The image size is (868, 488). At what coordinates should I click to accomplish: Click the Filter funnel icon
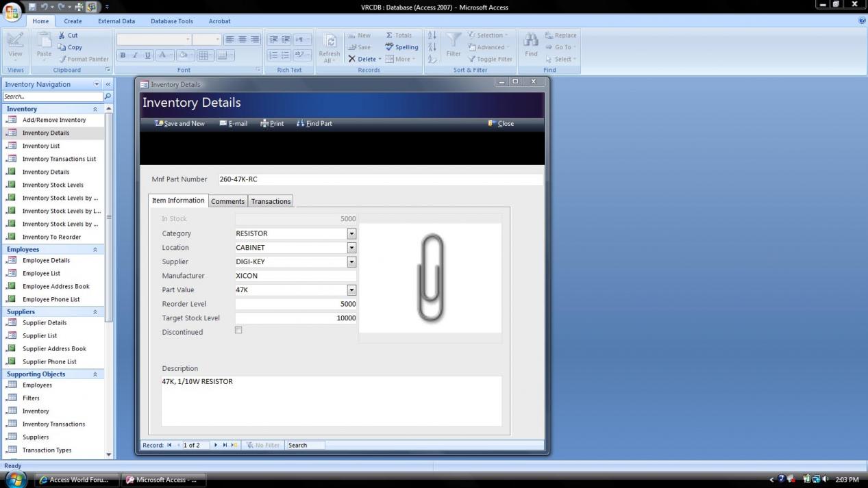(454, 40)
